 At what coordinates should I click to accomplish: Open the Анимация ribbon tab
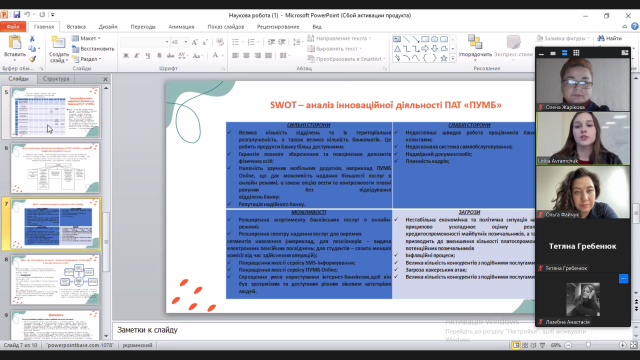tap(181, 27)
